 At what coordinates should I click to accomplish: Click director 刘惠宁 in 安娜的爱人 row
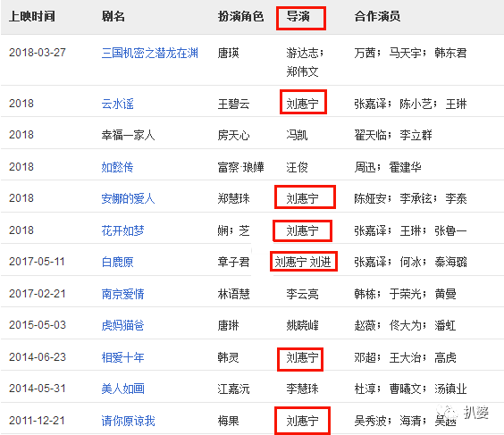tap(302, 198)
